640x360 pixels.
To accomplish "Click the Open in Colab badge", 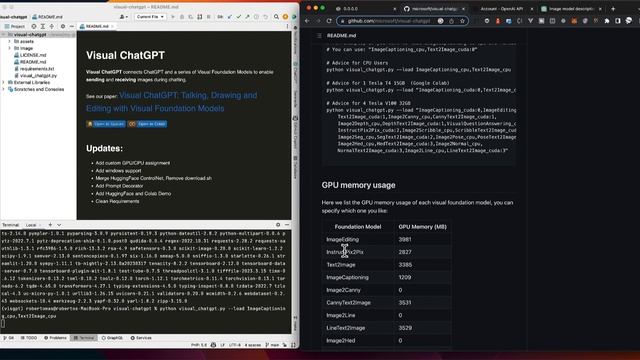I will coord(147,124).
